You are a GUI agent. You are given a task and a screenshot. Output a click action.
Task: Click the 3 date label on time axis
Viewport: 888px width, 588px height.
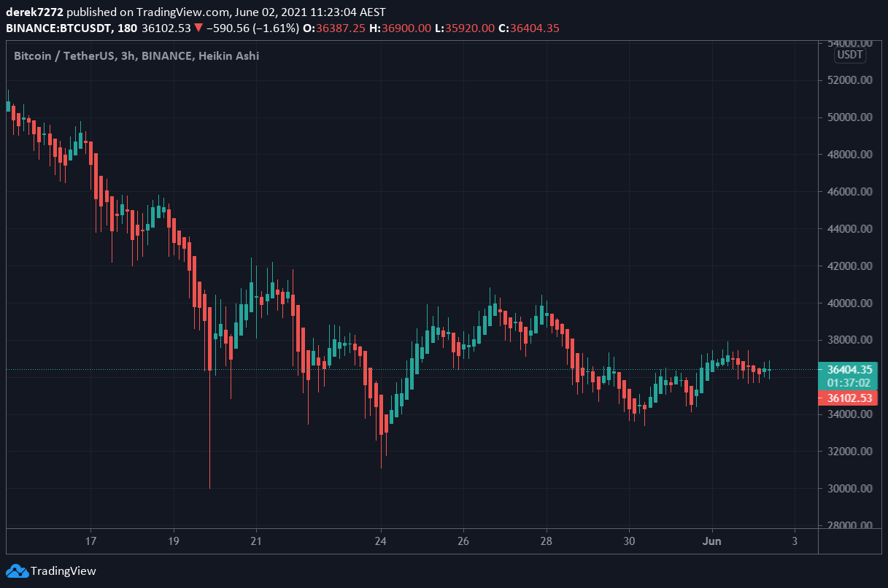pyautogui.click(x=795, y=541)
